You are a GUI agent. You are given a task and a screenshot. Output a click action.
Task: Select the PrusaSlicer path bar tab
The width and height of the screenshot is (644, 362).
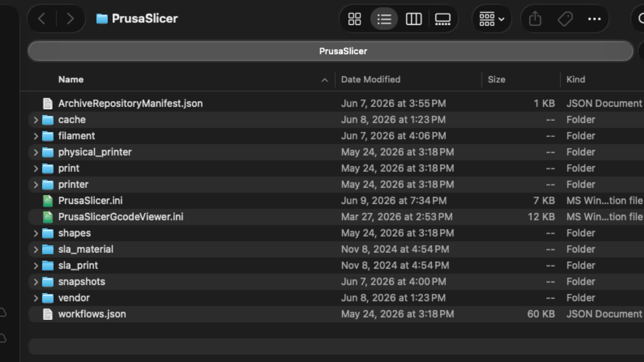pyautogui.click(x=331, y=51)
